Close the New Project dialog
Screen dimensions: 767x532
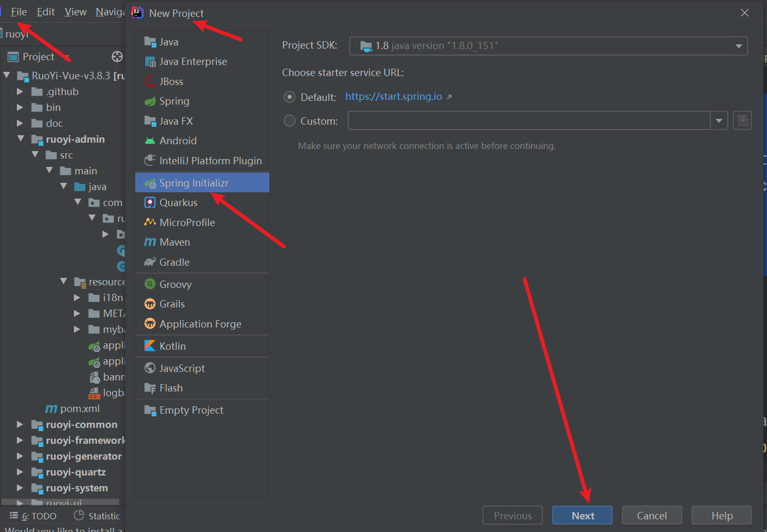pyautogui.click(x=745, y=13)
